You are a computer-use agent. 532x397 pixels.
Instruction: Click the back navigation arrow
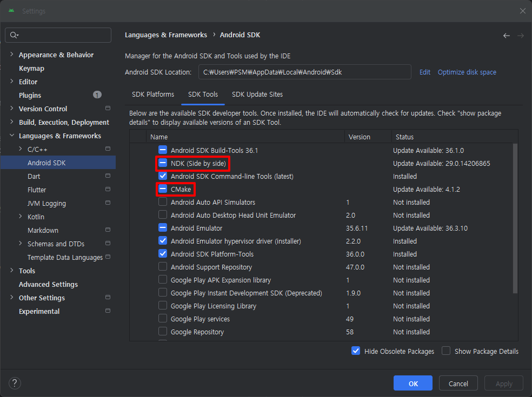(x=506, y=36)
